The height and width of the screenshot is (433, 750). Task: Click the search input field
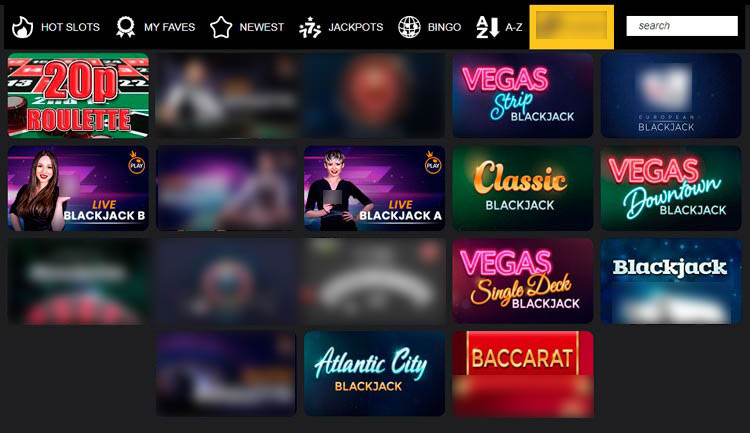682,26
